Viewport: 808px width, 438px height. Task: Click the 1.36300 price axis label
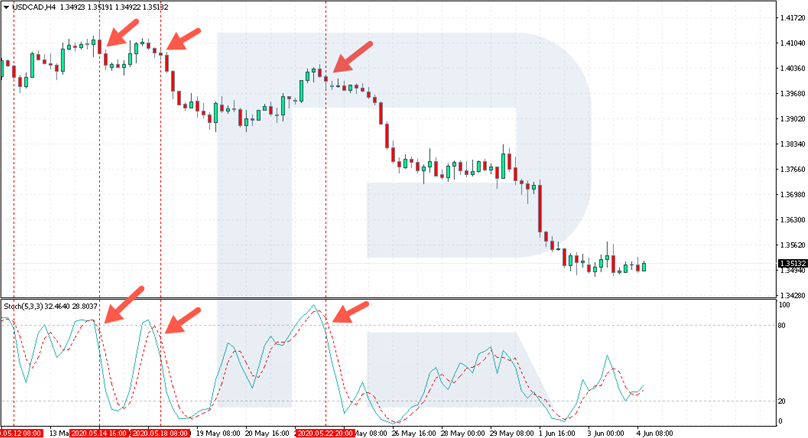point(792,220)
